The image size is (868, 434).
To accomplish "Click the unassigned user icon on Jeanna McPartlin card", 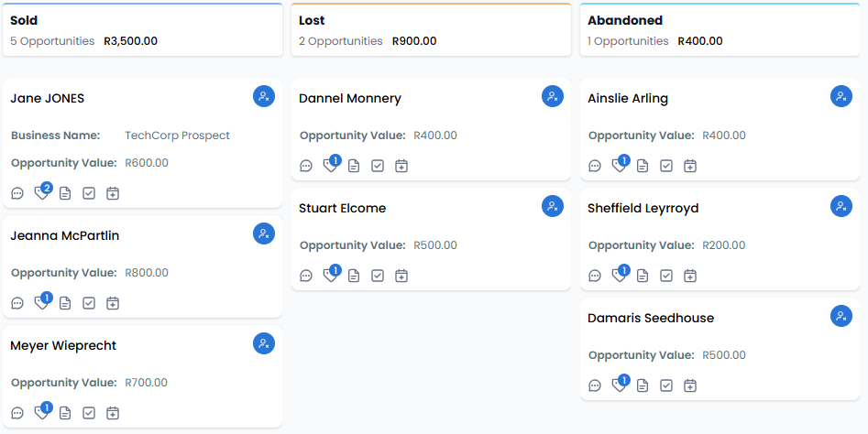I will click(264, 233).
